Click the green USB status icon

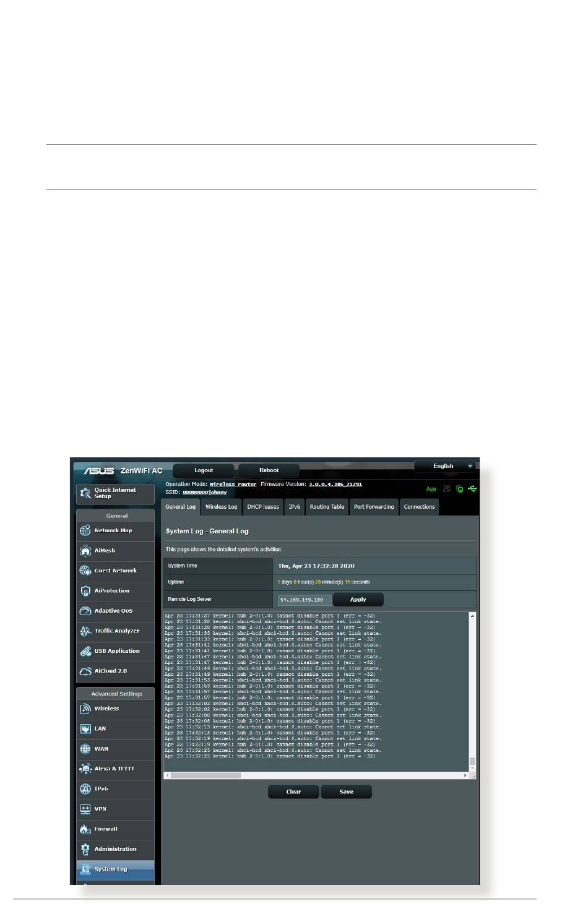pyautogui.click(x=472, y=489)
